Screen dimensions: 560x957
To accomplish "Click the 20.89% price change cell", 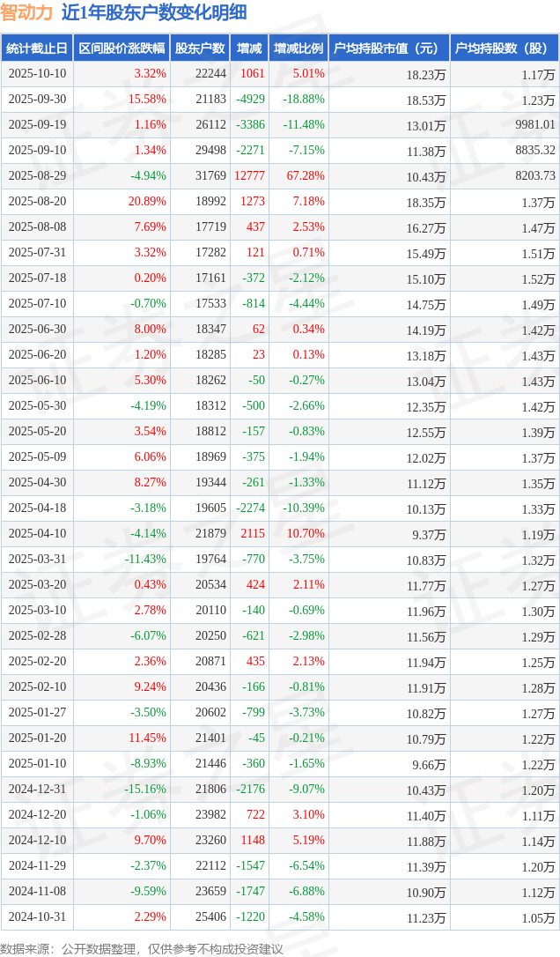I will tap(147, 202).
